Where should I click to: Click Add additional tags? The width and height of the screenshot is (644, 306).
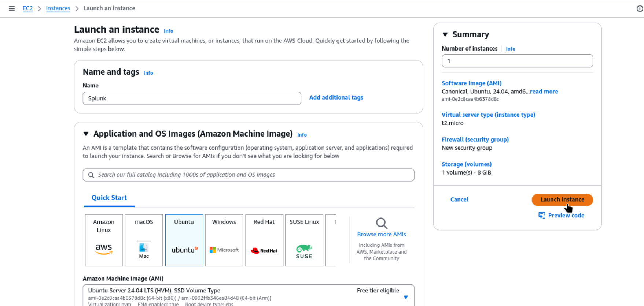(336, 97)
